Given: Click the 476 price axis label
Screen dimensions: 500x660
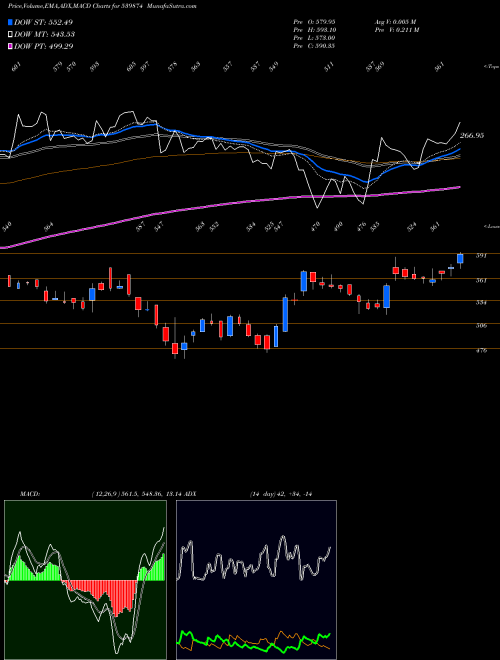Looking at the screenshot, I should (x=481, y=350).
